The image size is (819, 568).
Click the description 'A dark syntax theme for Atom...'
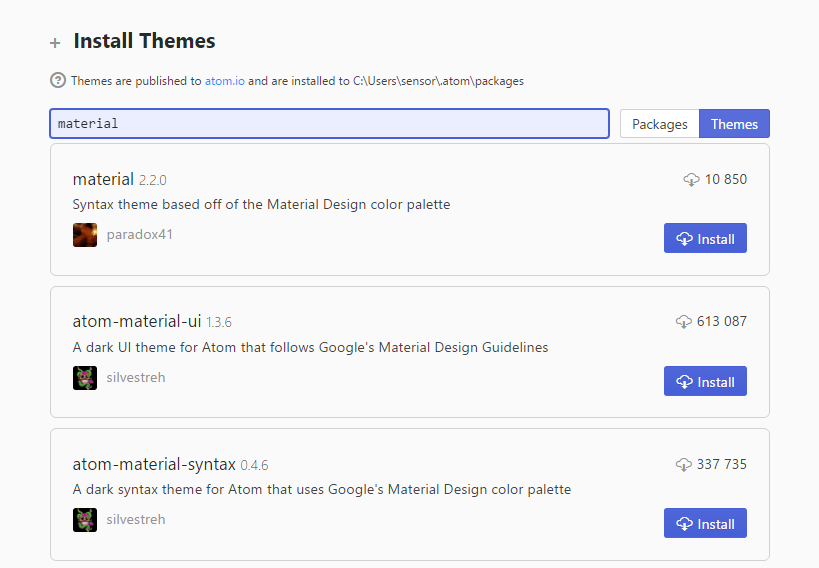pos(322,490)
